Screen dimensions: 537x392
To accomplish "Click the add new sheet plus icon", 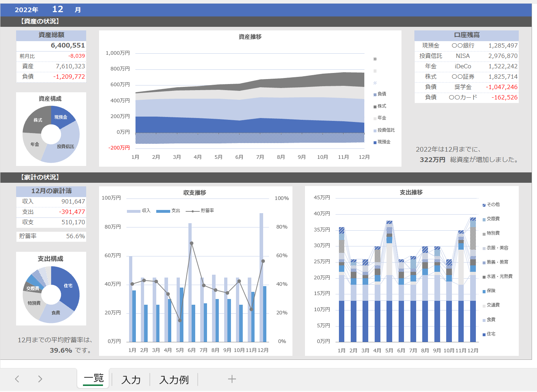I will pyautogui.click(x=232, y=379).
